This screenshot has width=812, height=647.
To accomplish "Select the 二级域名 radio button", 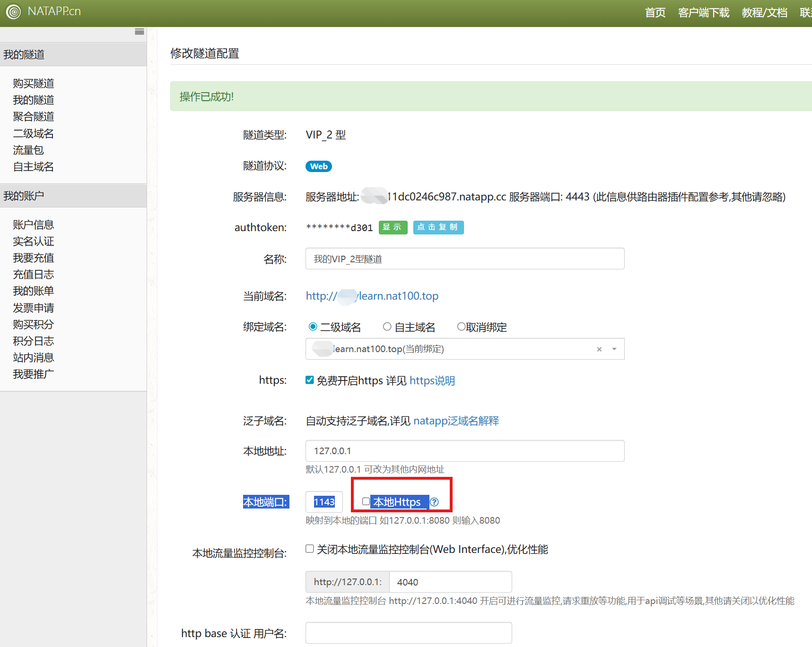I will [x=313, y=327].
